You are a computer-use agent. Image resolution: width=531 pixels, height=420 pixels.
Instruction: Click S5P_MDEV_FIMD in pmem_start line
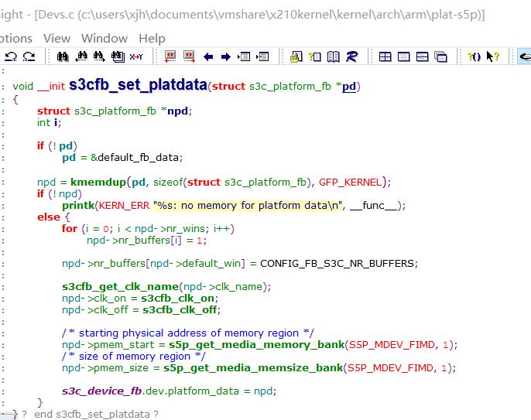click(392, 345)
